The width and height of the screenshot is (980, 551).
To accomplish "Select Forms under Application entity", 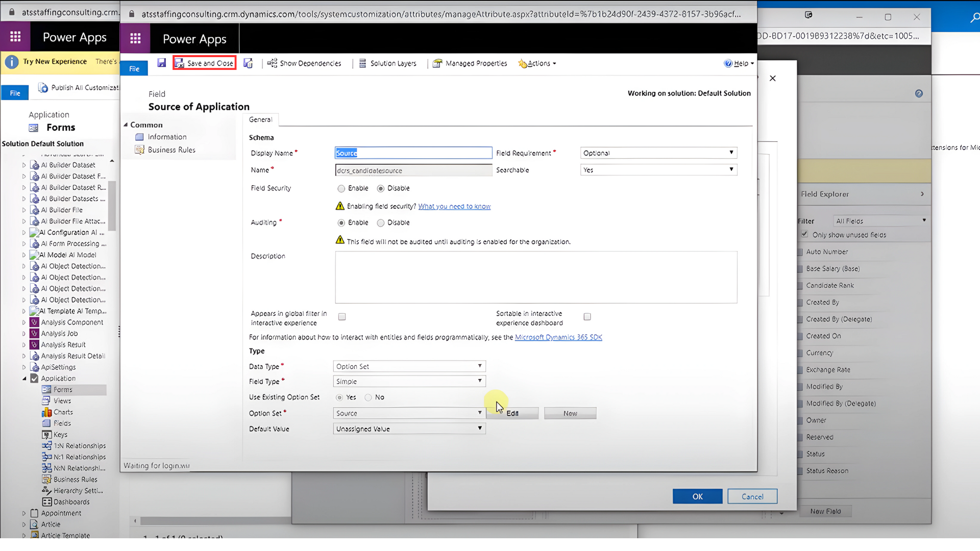I will pyautogui.click(x=63, y=390).
